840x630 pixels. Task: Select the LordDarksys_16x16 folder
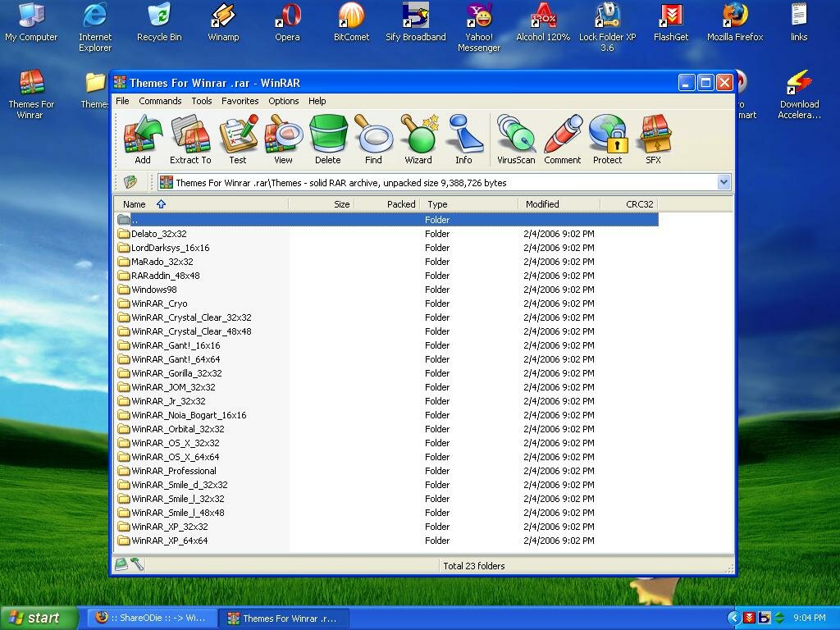tap(387, 248)
